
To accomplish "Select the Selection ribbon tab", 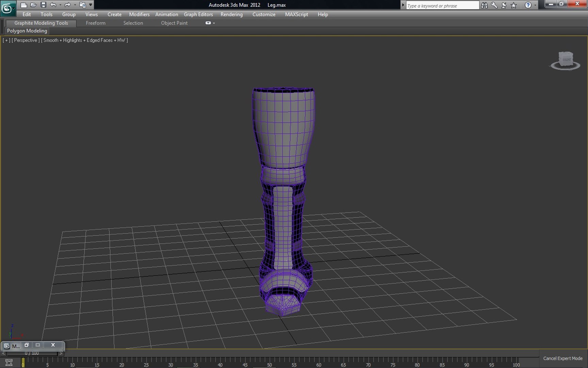I will pyautogui.click(x=133, y=23).
